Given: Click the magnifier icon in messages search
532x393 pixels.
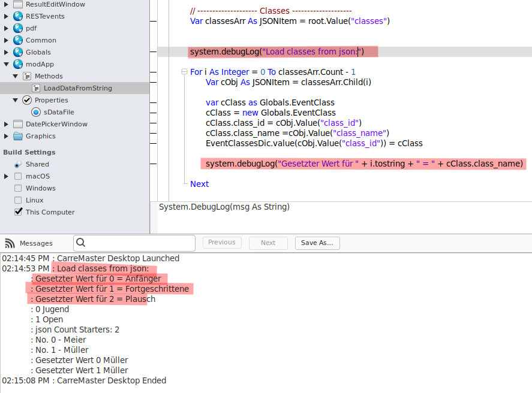Looking at the screenshot, I should 82,243.
